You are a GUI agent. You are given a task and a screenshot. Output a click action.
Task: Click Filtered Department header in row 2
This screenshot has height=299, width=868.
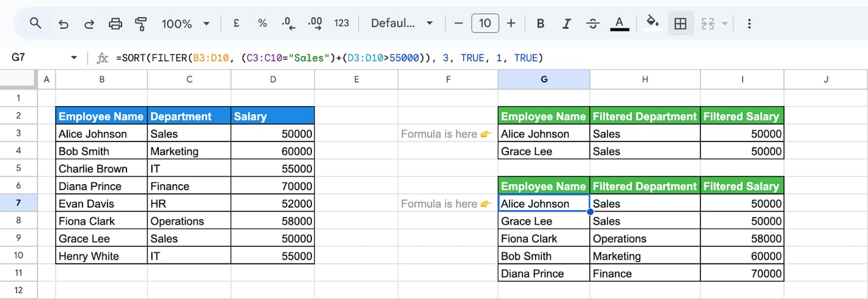(645, 116)
